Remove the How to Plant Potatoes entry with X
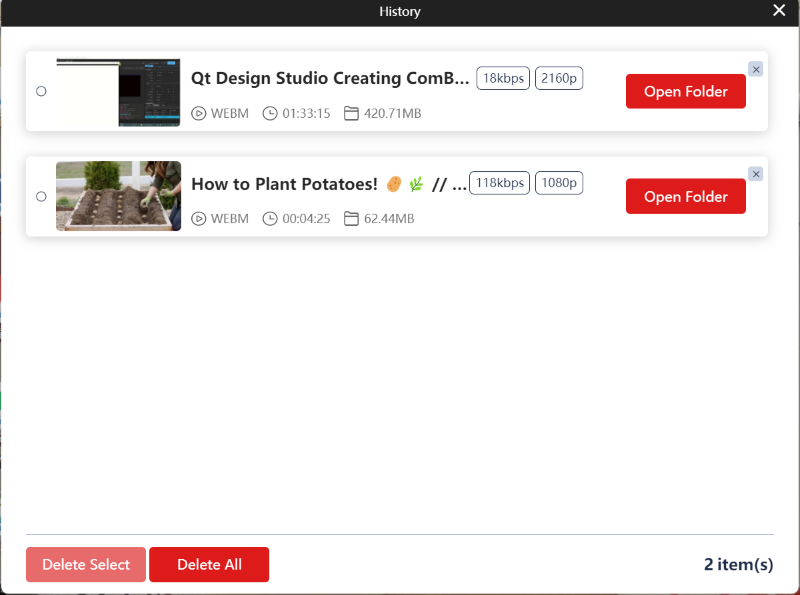Image resolution: width=800 pixels, height=595 pixels. pos(756,174)
